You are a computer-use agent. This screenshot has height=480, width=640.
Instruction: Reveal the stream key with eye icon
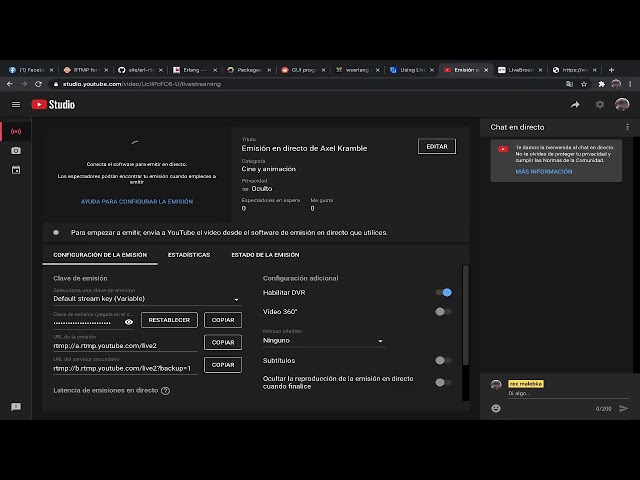tap(129, 322)
